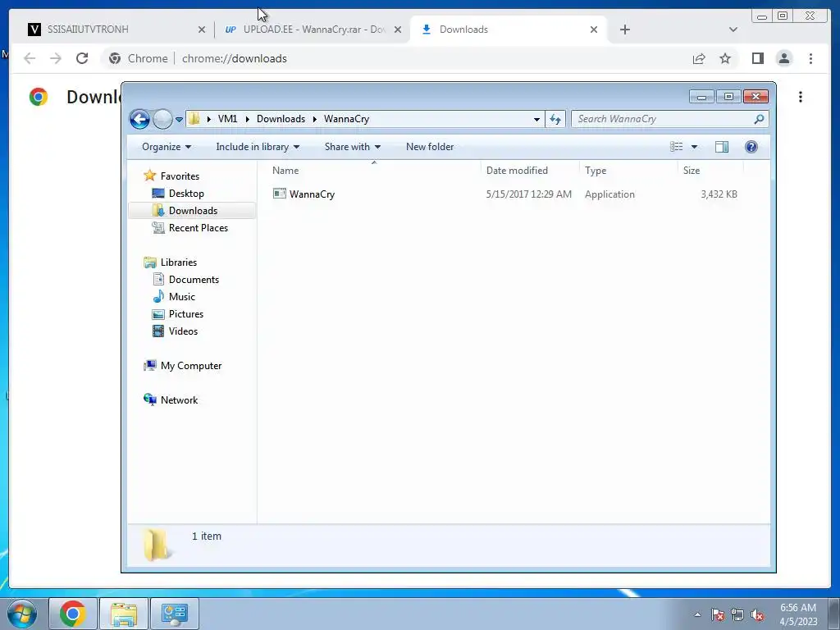Sort by the Date modified column

(517, 171)
